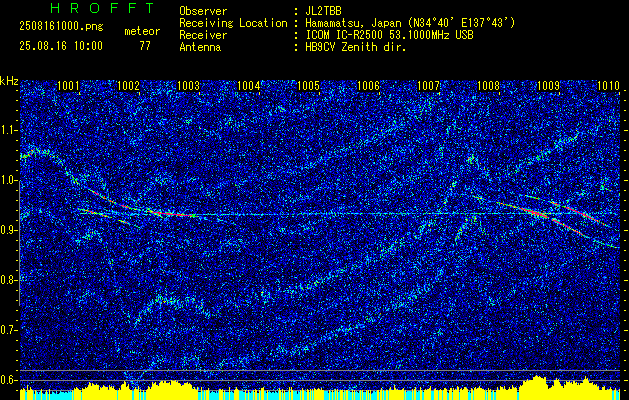Click the Antenna label

coord(200,47)
